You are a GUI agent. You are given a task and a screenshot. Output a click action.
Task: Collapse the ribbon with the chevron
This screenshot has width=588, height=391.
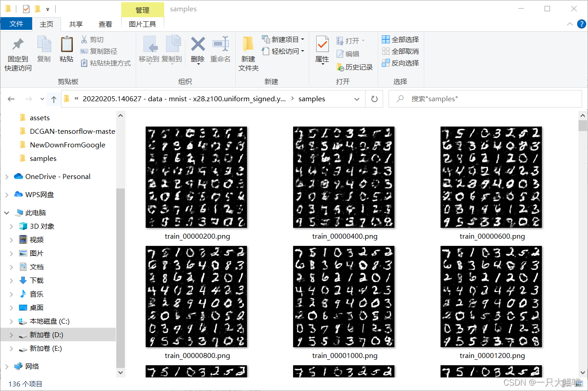click(x=570, y=24)
